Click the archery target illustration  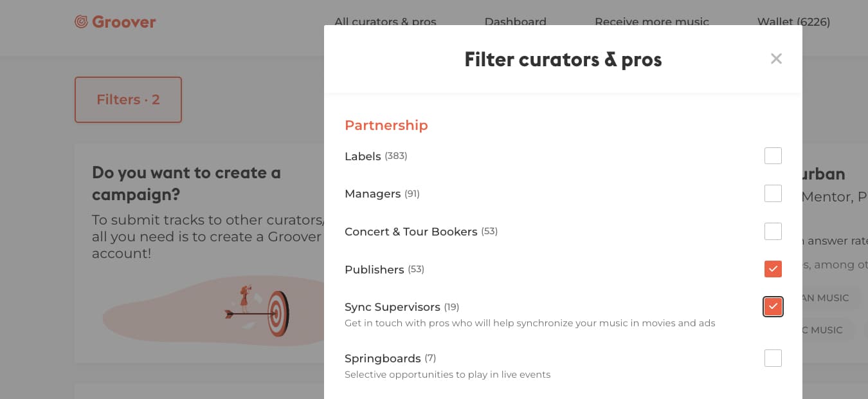257,311
